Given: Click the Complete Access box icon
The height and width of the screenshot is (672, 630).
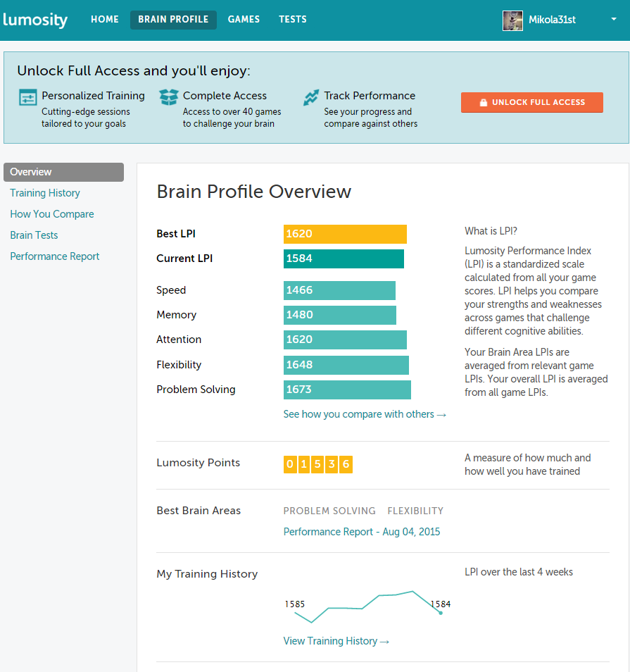Looking at the screenshot, I should coord(169,97).
